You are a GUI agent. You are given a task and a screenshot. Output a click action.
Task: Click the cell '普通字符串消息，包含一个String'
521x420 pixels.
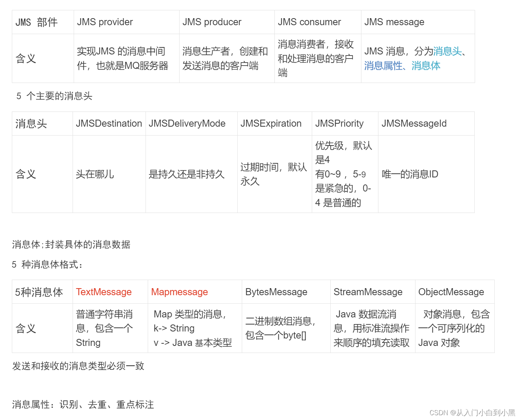click(x=110, y=328)
